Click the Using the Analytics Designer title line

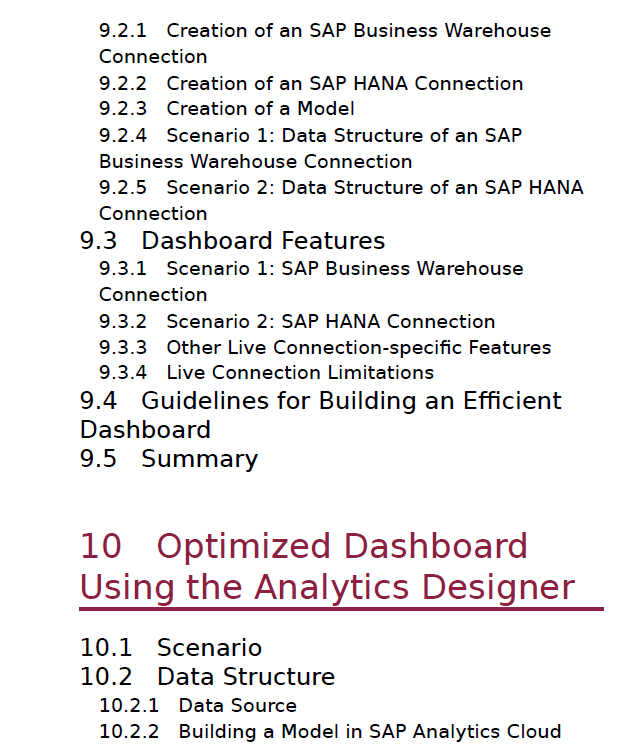(327, 587)
